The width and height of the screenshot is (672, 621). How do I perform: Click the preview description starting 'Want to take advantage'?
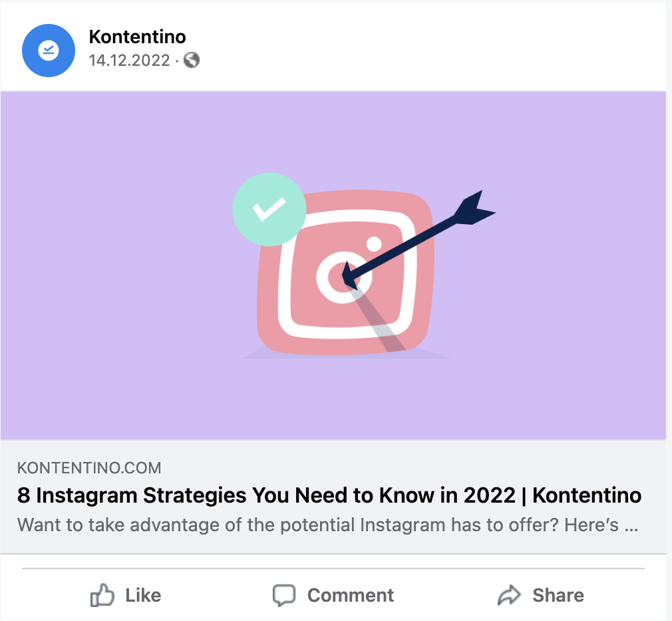tap(328, 525)
